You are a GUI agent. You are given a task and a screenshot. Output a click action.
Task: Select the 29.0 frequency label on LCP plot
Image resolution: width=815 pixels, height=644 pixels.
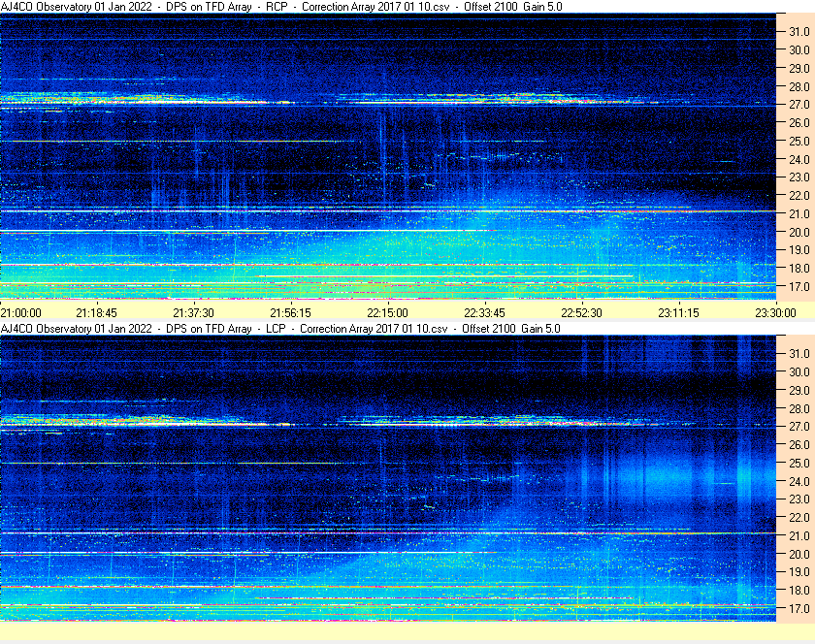coord(799,390)
